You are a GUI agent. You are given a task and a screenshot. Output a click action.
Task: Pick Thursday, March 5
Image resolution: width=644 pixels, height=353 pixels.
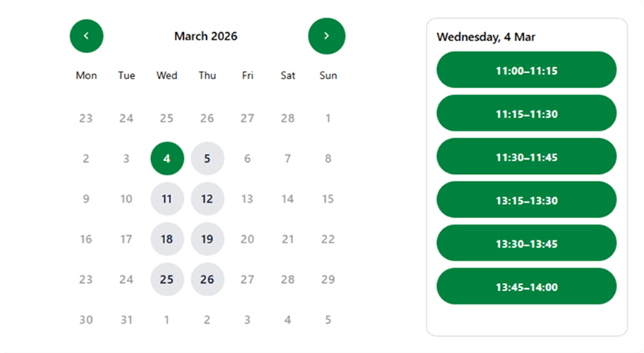pos(208,158)
